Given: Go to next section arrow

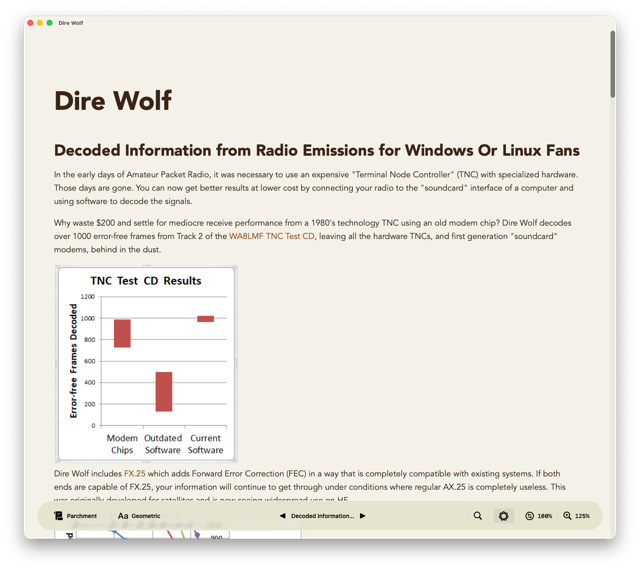Looking at the screenshot, I should 363,516.
